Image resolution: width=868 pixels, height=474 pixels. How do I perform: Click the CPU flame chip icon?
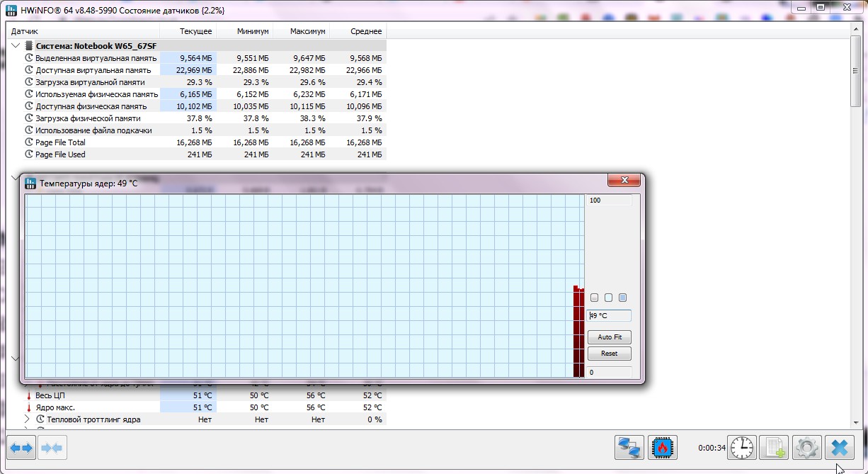pos(663,448)
